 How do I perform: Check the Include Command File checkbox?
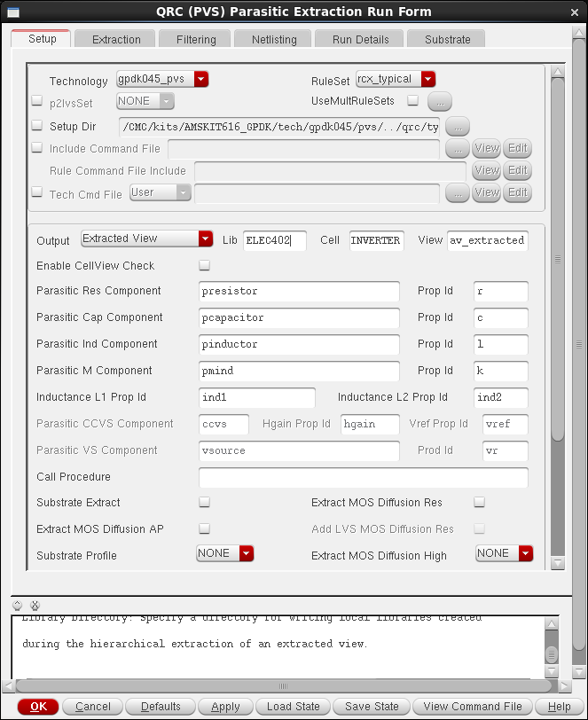[x=36, y=147]
